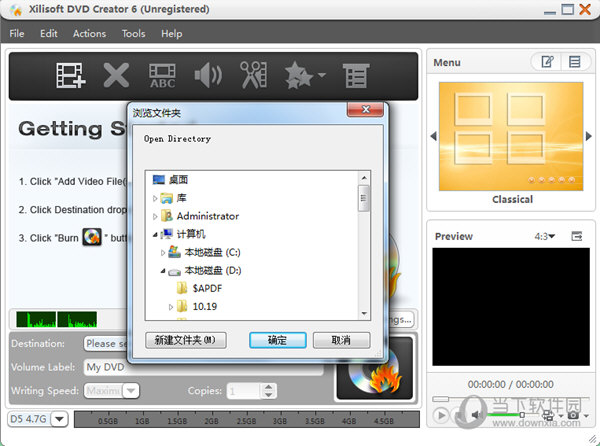The height and width of the screenshot is (446, 600).
Task: Click the preview seek slider handle
Action: pos(440,399)
